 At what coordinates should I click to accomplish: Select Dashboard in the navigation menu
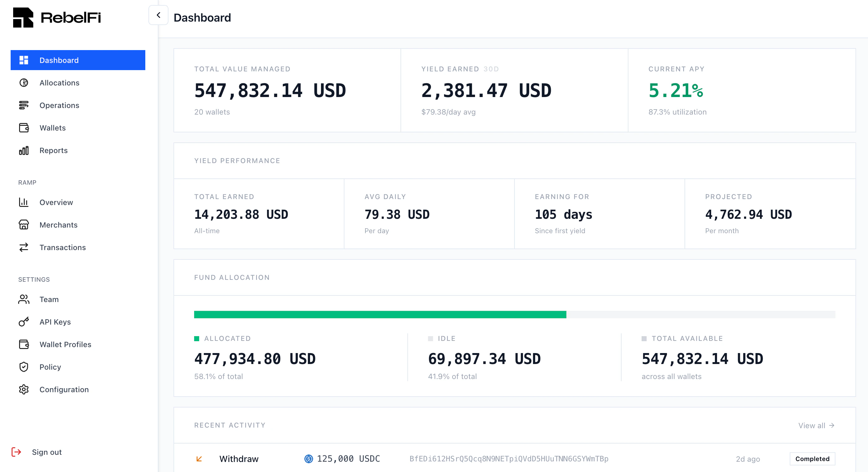[59, 60]
